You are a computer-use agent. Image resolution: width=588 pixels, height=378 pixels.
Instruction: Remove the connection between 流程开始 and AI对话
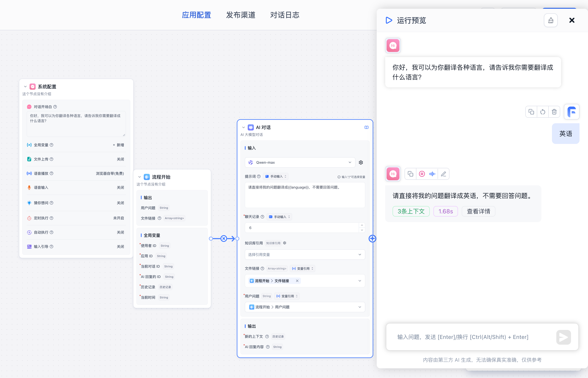pos(224,238)
